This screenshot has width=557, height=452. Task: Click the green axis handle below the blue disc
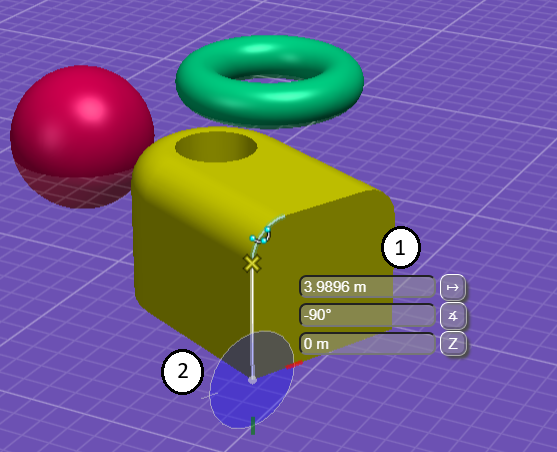tap(253, 426)
